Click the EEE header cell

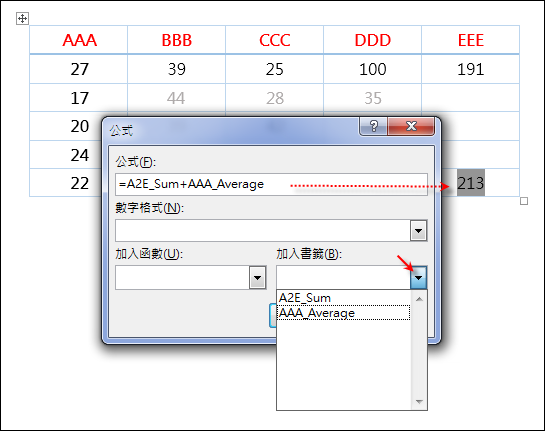coord(471,40)
